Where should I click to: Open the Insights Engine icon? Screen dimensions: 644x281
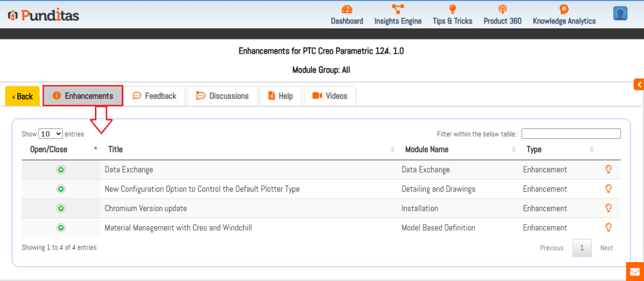(x=397, y=9)
